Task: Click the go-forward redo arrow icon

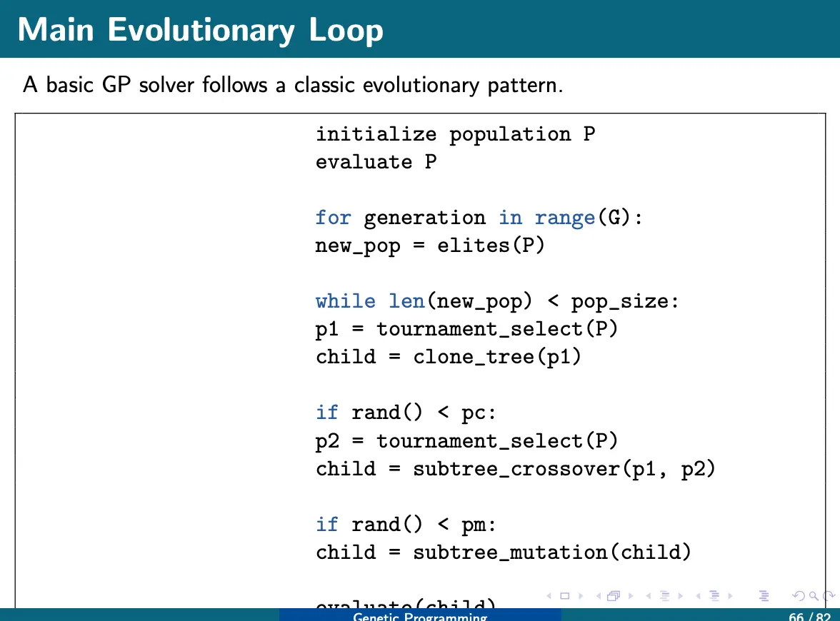Action: (x=829, y=596)
